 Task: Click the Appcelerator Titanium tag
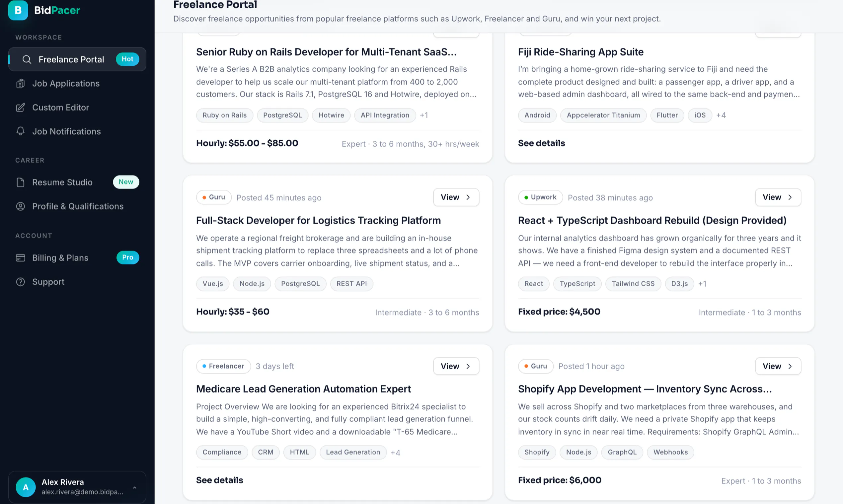coord(603,115)
